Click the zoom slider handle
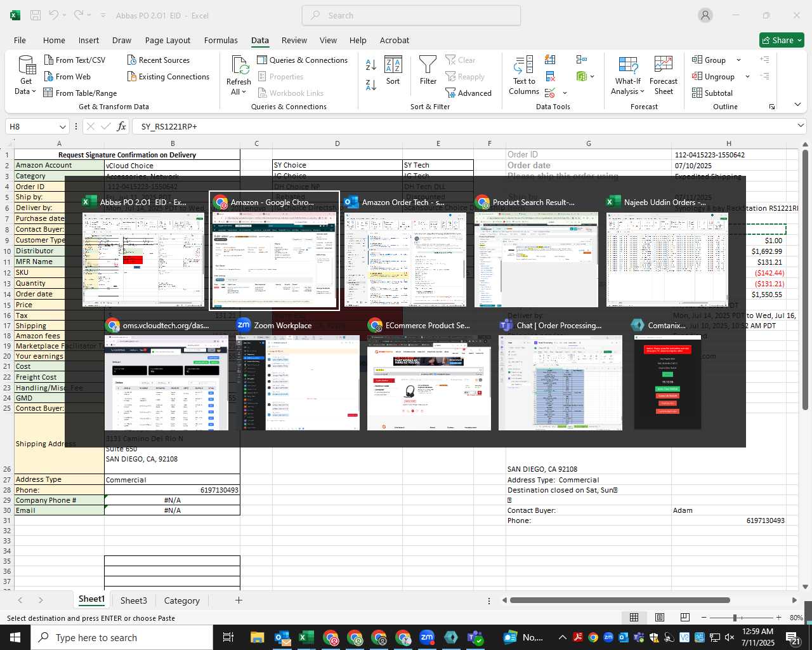 coord(735,618)
